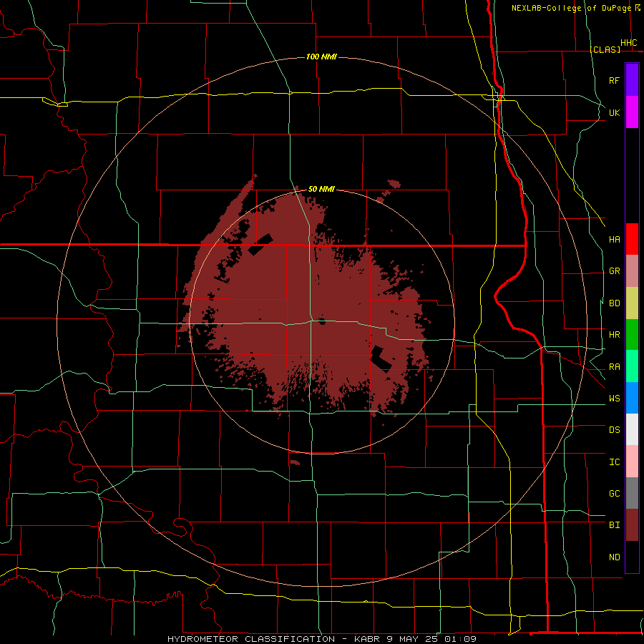Click the 'DS' legend label

click(615, 430)
